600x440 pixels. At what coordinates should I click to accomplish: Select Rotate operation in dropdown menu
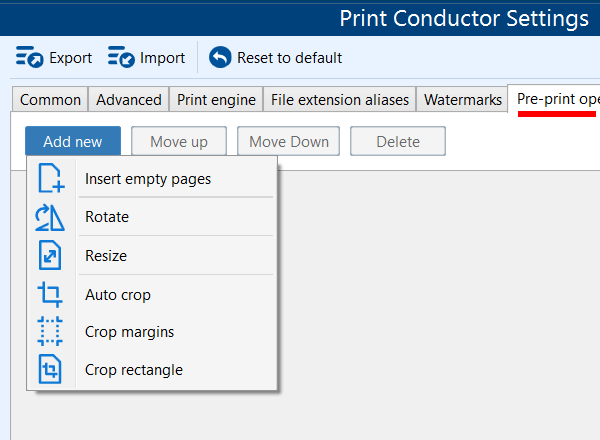[152, 217]
